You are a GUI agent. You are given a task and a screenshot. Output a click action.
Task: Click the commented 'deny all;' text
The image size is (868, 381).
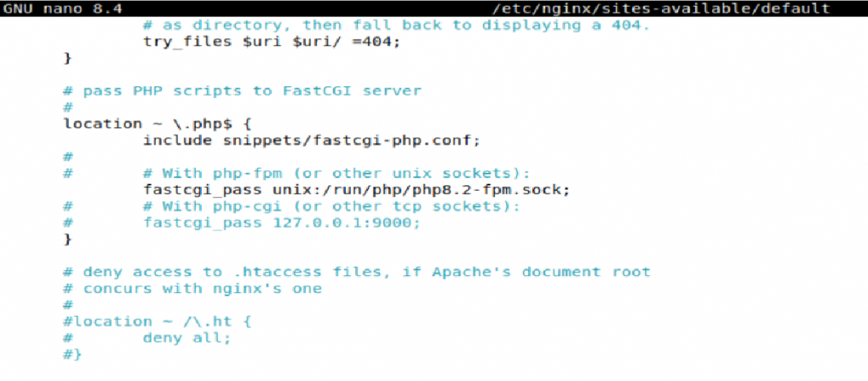186,338
